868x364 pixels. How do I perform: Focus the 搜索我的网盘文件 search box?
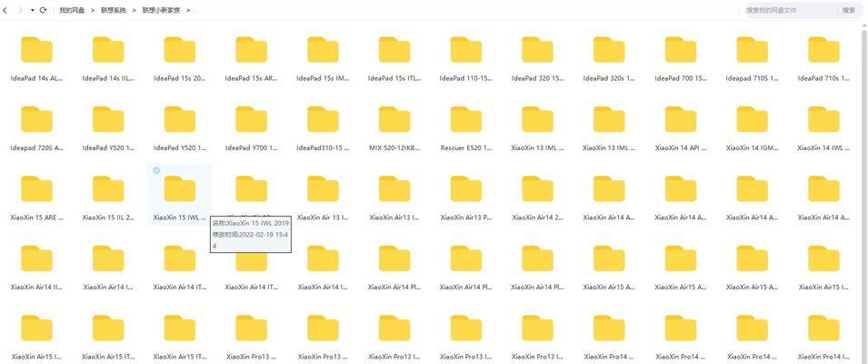[x=789, y=10]
